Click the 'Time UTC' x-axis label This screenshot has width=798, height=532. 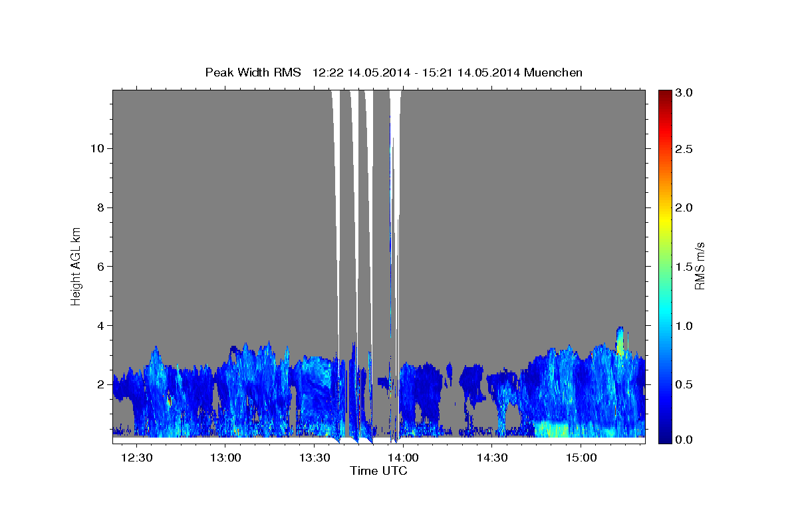coord(378,471)
